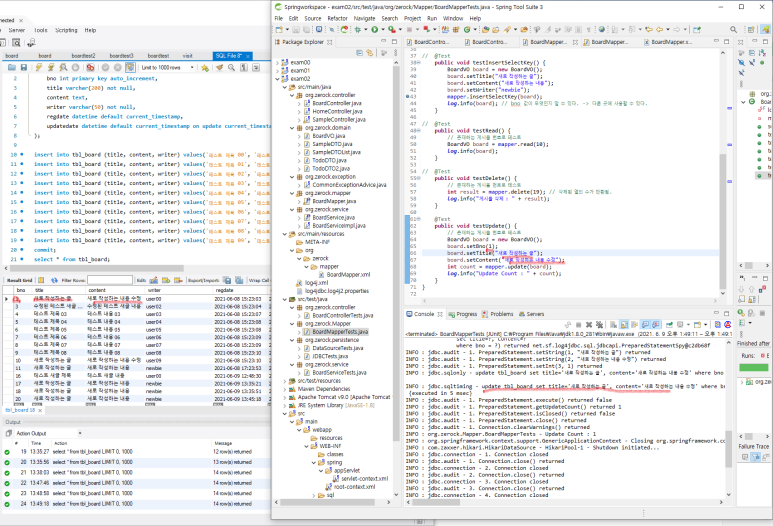This screenshot has height=526, width=773.
Task: Open Window menu in Spring Tool Suite
Action: (453, 18)
